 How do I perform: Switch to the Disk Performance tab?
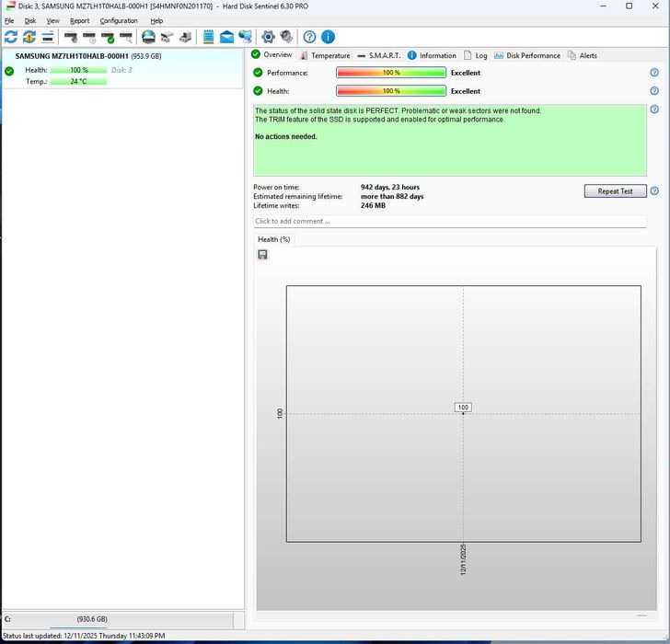pos(526,55)
